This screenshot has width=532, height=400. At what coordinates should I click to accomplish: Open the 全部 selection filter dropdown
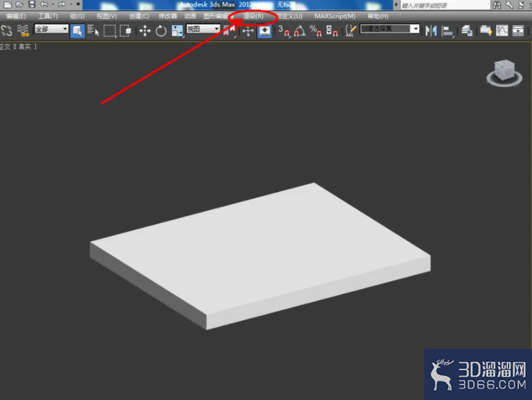pos(51,29)
